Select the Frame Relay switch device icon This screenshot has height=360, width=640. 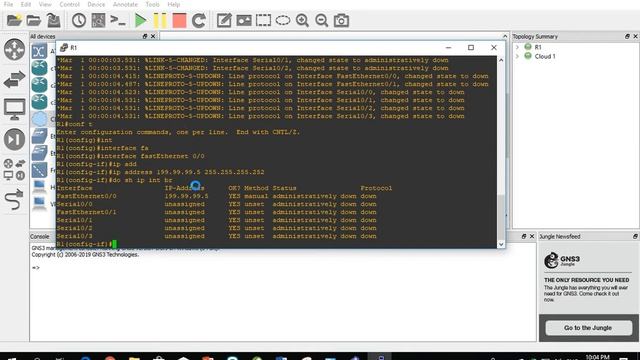(x=40, y=170)
